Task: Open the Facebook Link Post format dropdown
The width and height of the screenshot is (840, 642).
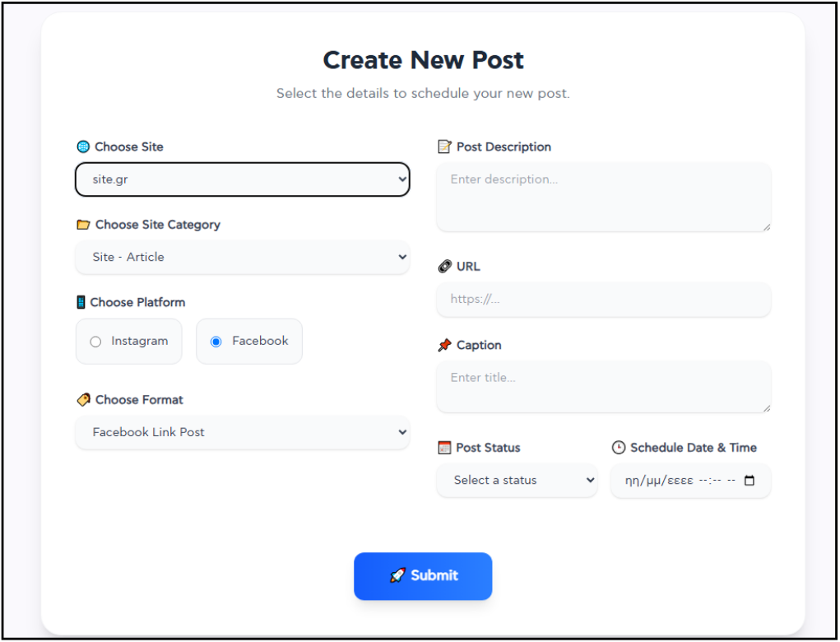Action: (x=242, y=432)
